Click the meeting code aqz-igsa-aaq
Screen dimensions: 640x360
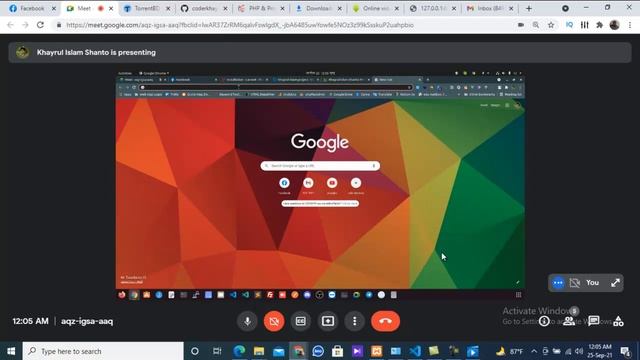click(x=87, y=321)
